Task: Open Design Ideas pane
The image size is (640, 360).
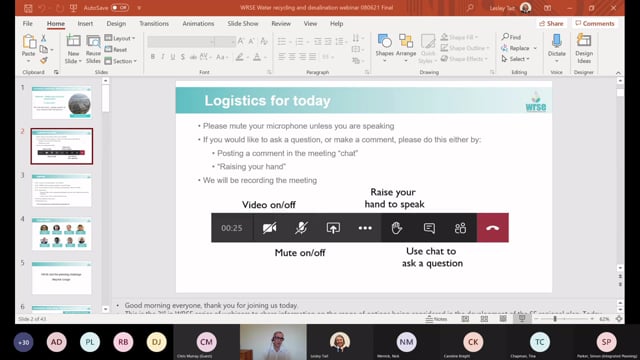Action: (x=584, y=48)
